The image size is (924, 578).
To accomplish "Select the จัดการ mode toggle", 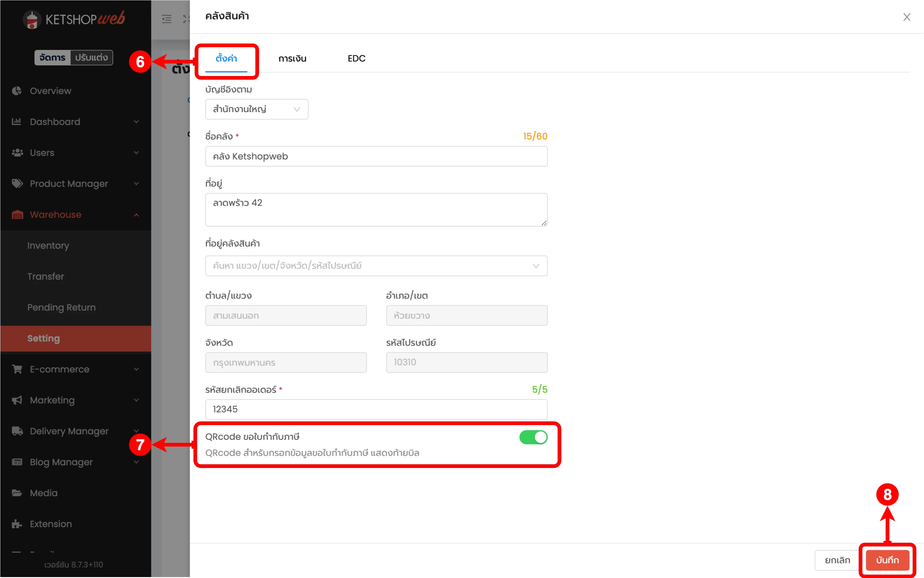I will tap(52, 58).
